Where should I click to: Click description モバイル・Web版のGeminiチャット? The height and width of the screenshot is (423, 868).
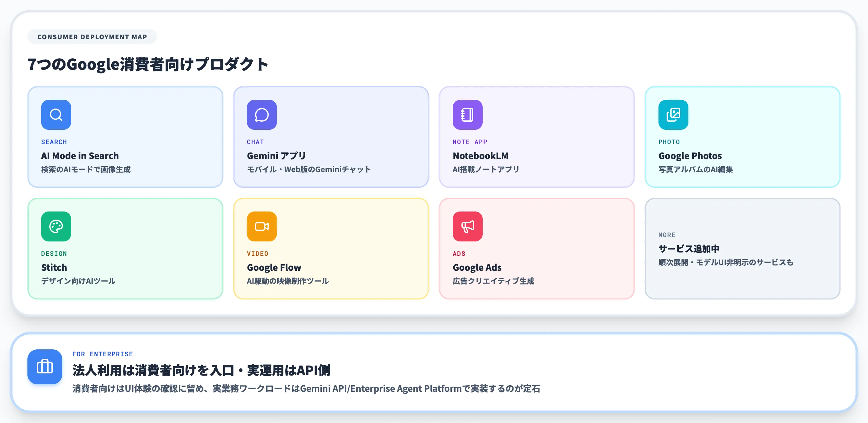point(309,169)
